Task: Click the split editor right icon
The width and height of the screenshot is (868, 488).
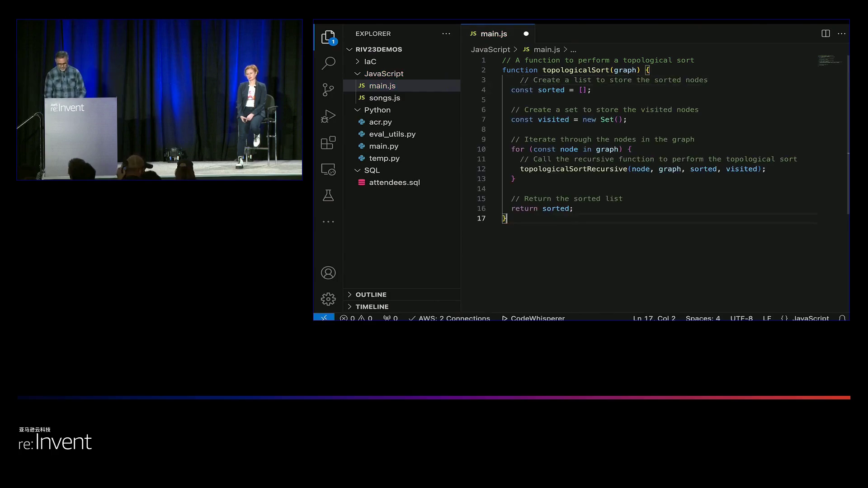Action: [826, 33]
